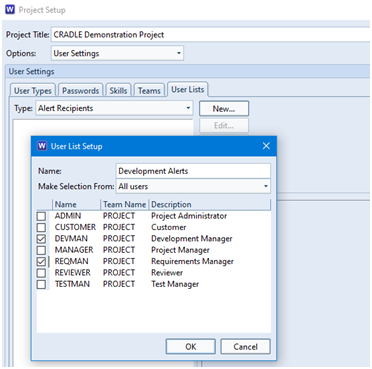
Task: Click the Project Setup window icon
Action: point(10,9)
